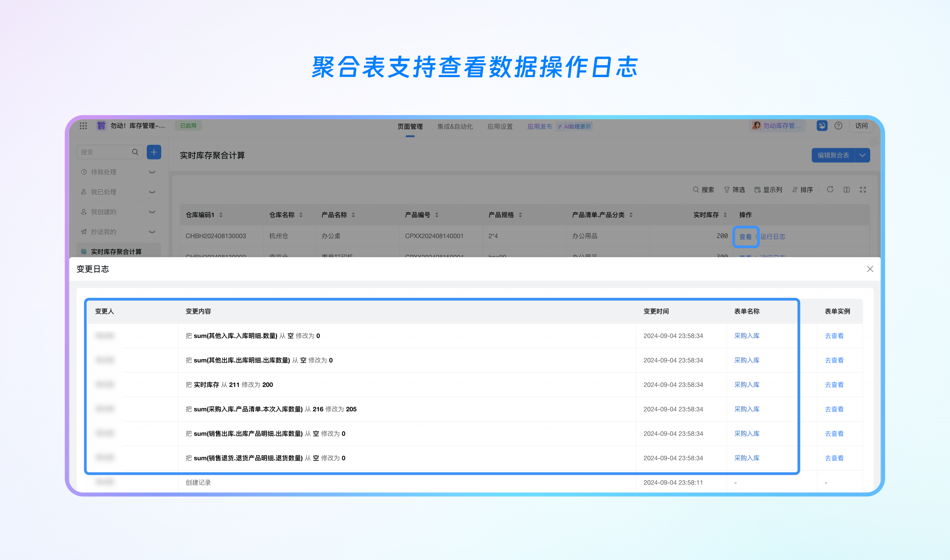Click the fullscreen expand icon
This screenshot has width=950, height=560.
pos(863,189)
